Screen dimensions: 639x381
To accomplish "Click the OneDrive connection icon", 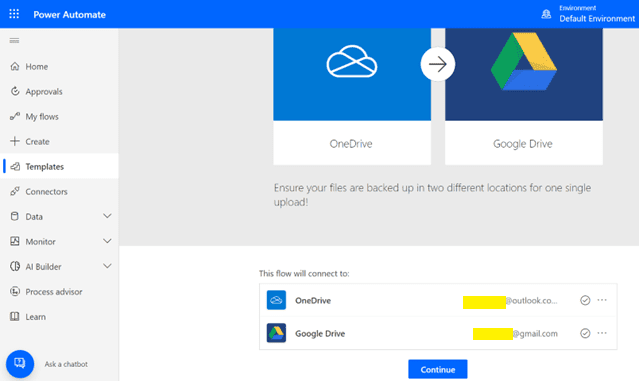I will pyautogui.click(x=276, y=300).
